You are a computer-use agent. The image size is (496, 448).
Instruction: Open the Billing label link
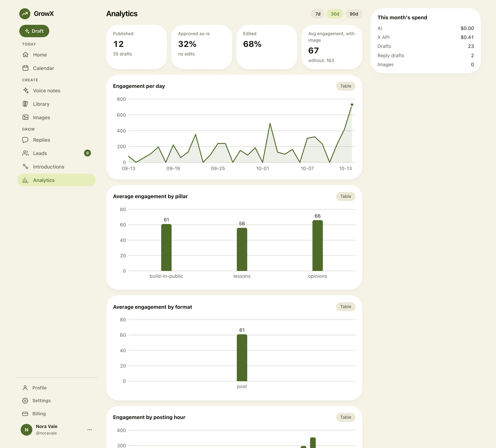(39, 414)
